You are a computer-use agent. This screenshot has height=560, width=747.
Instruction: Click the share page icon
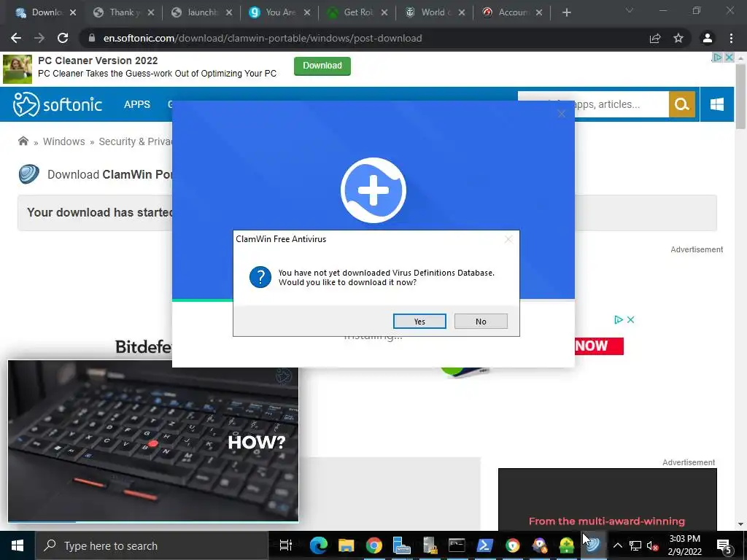[655, 38]
